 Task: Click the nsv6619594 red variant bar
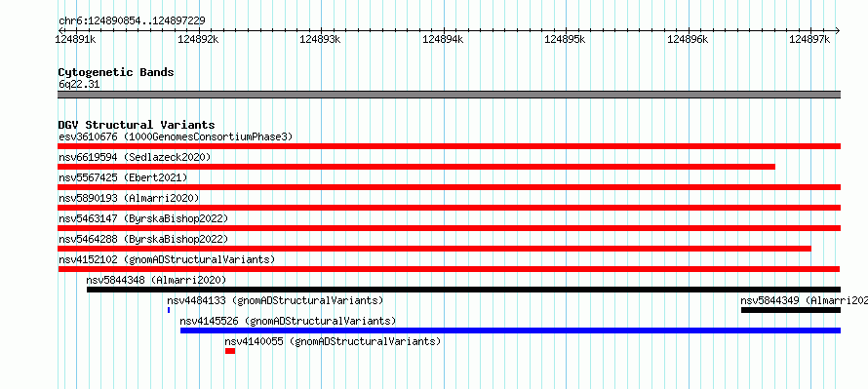tap(416, 167)
